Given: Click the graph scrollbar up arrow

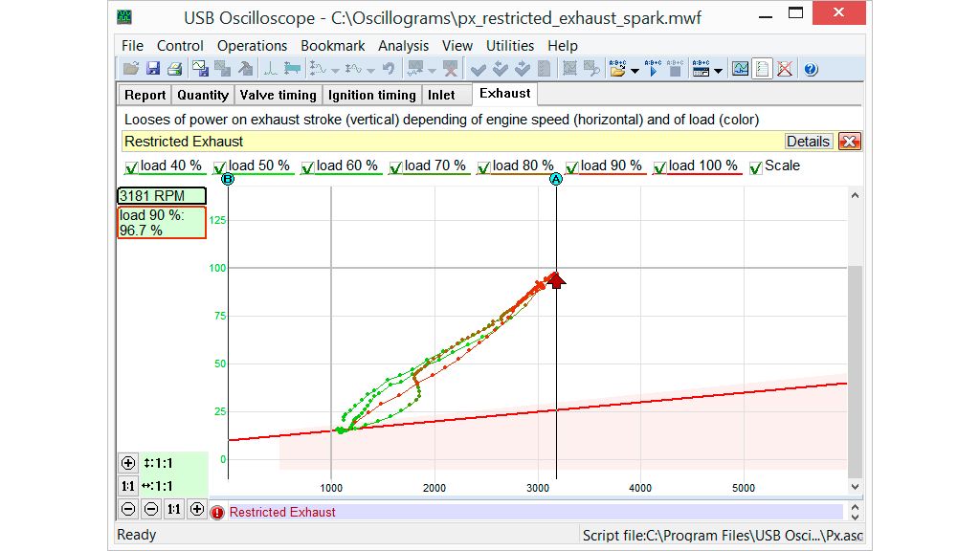Looking at the screenshot, I should (855, 195).
